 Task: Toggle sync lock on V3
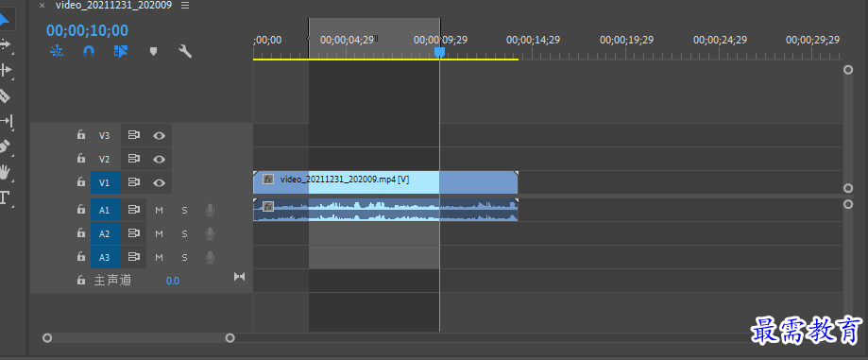[133, 135]
